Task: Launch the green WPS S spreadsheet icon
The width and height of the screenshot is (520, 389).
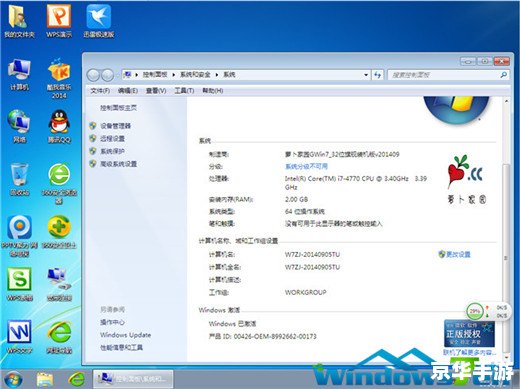Action: pos(19,284)
